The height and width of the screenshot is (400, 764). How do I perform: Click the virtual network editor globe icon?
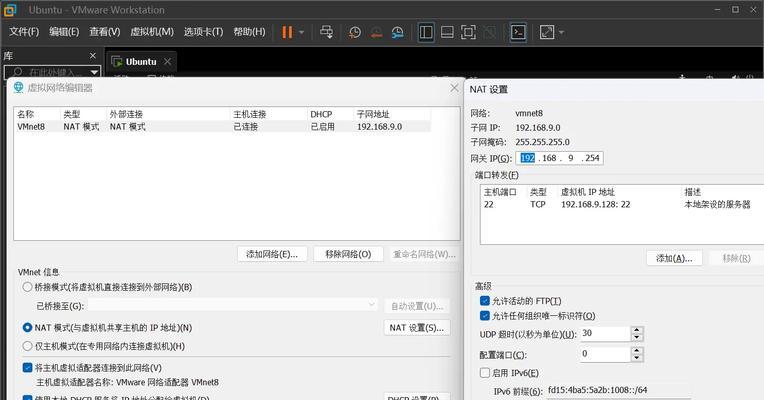pyautogui.click(x=19, y=88)
